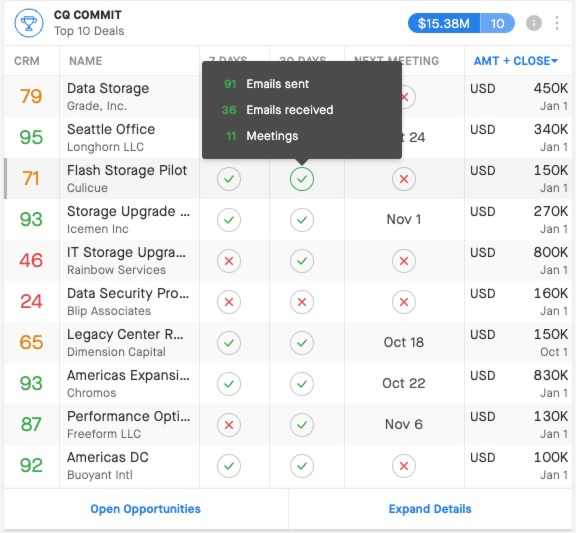This screenshot has height=533, width=576.
Task: Open the Performance Opti deal name
Action: coord(129,416)
